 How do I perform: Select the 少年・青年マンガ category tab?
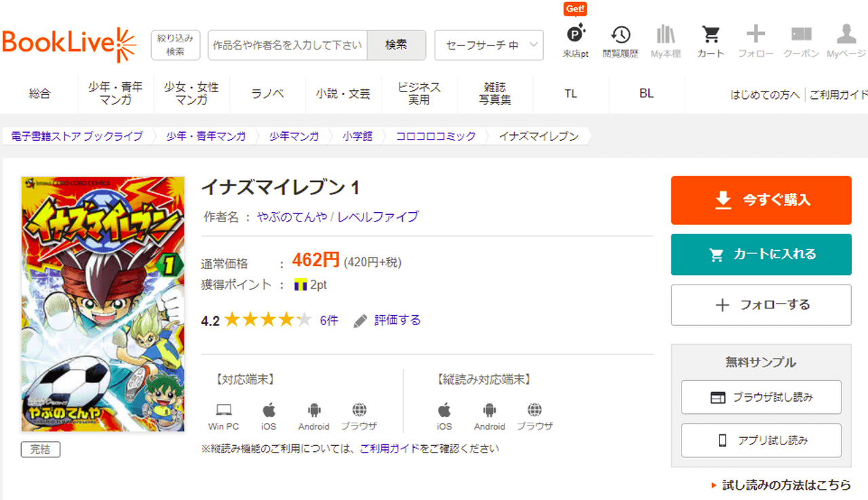(115, 93)
